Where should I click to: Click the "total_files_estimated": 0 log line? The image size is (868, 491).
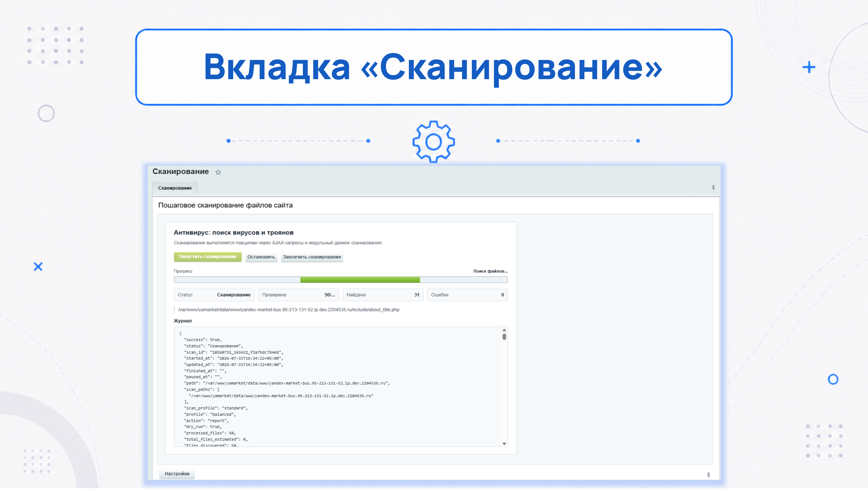click(x=216, y=440)
